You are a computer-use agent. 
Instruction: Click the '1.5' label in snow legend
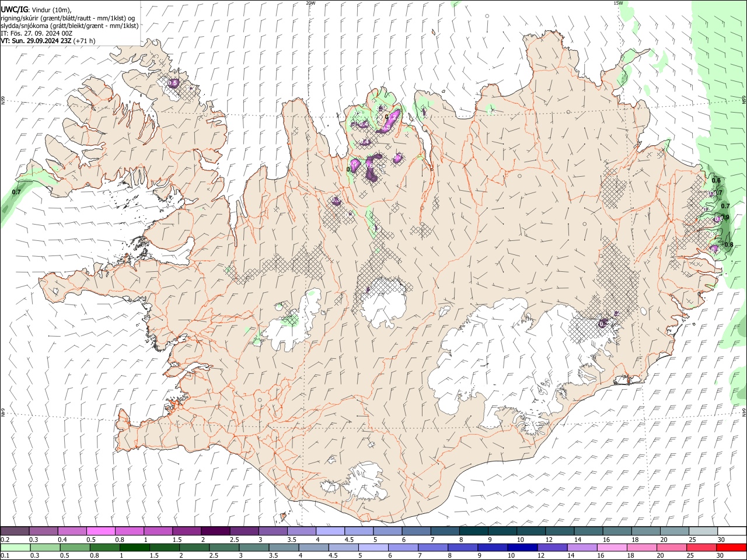click(x=176, y=540)
